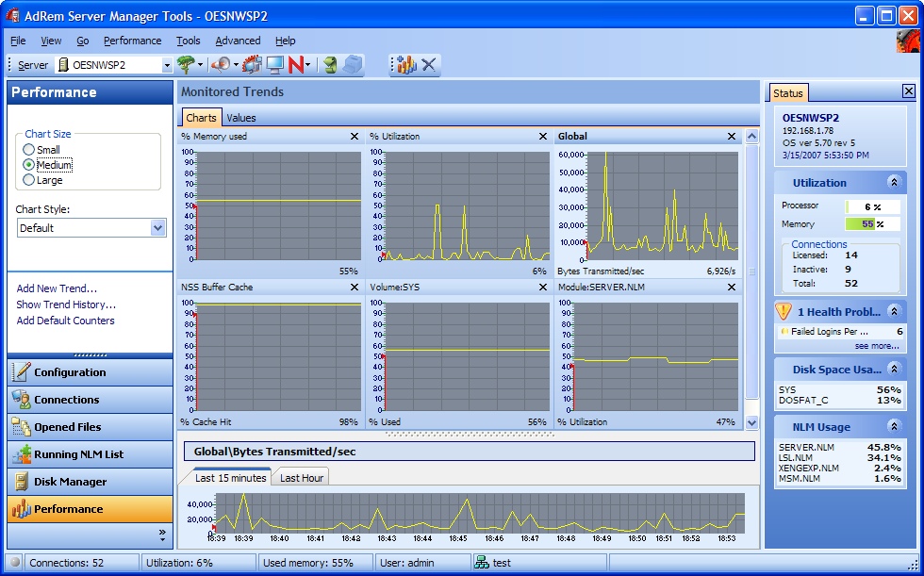This screenshot has height=576, width=924.
Task: Collapse the NLM Usage section
Action: (x=894, y=426)
